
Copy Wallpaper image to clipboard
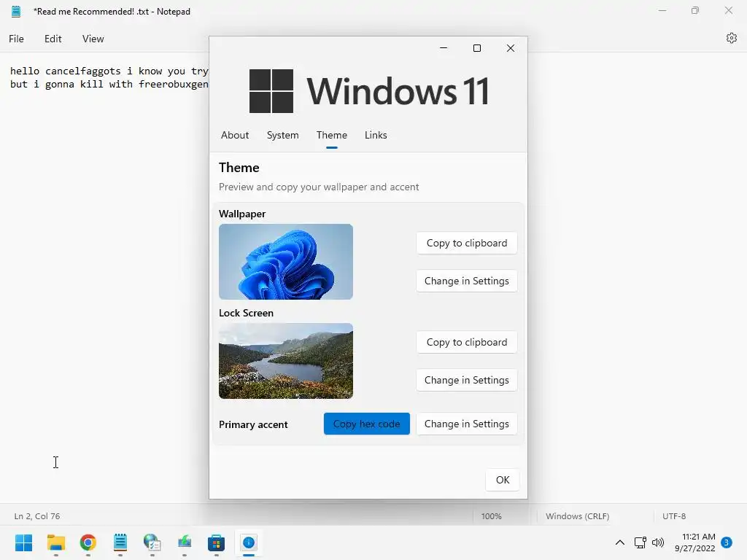[467, 243]
